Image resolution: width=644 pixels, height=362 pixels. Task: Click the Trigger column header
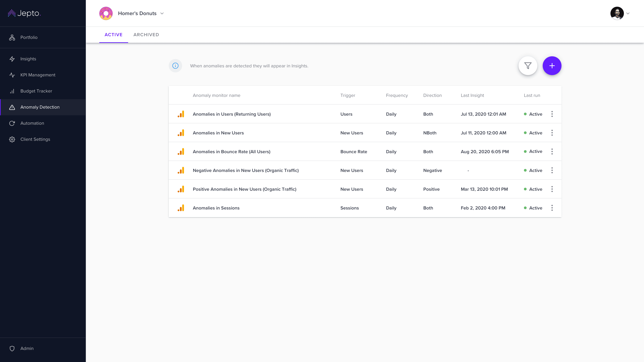coord(348,95)
